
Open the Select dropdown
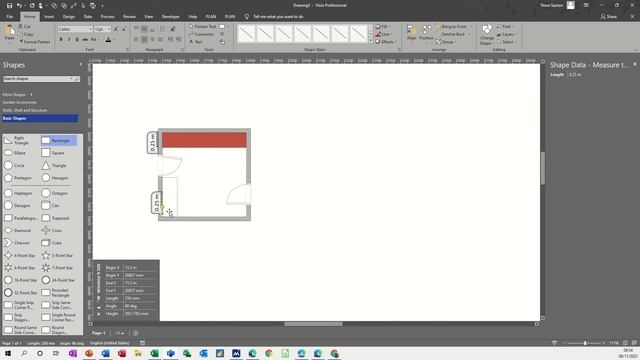click(506, 42)
